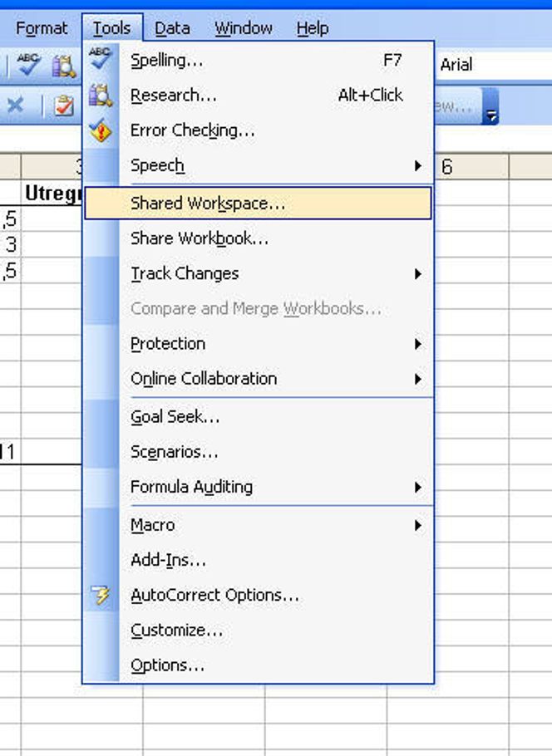
Task: Expand the Online Collaboration submenu
Action: [x=418, y=379]
